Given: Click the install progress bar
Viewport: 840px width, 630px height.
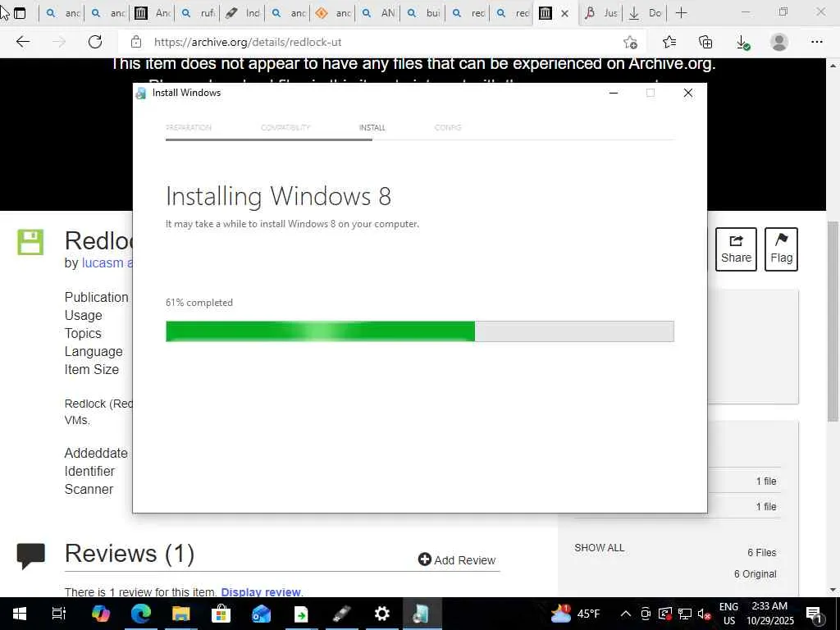Looking at the screenshot, I should click(x=419, y=331).
